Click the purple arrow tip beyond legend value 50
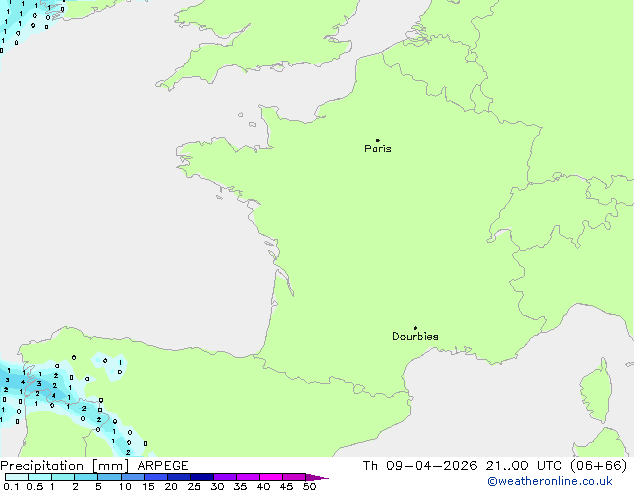 tap(317, 477)
